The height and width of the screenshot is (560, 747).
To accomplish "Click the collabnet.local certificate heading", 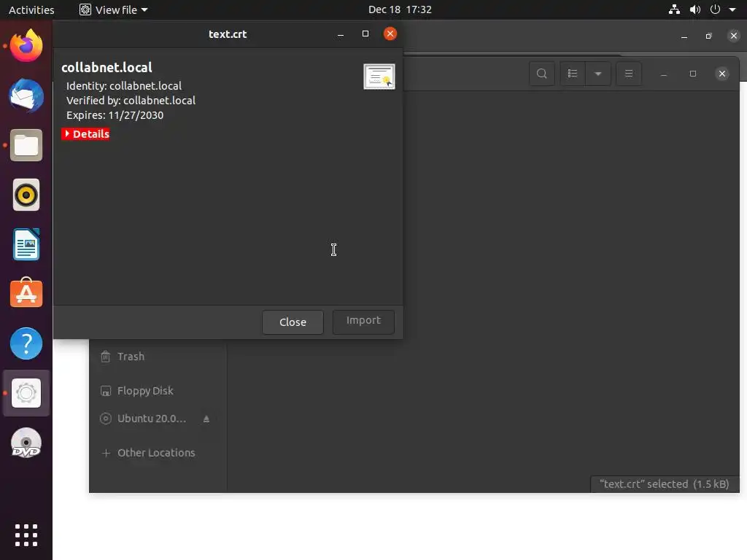I will coord(107,68).
